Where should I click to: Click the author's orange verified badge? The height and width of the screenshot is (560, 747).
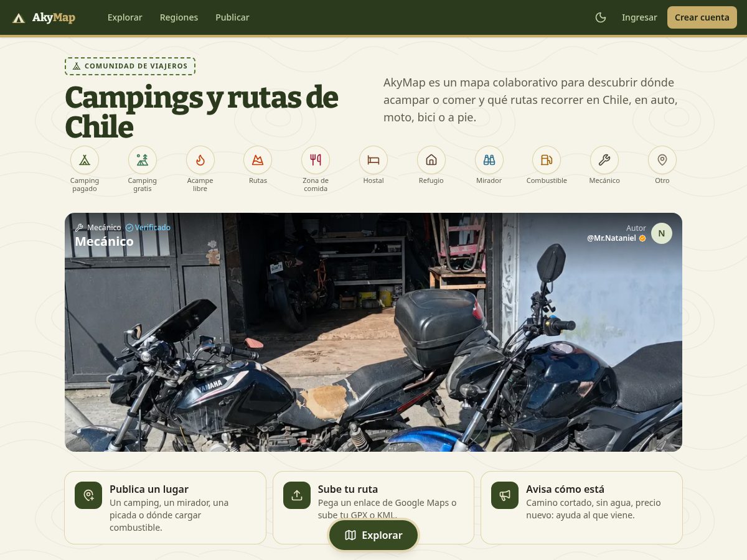click(642, 238)
